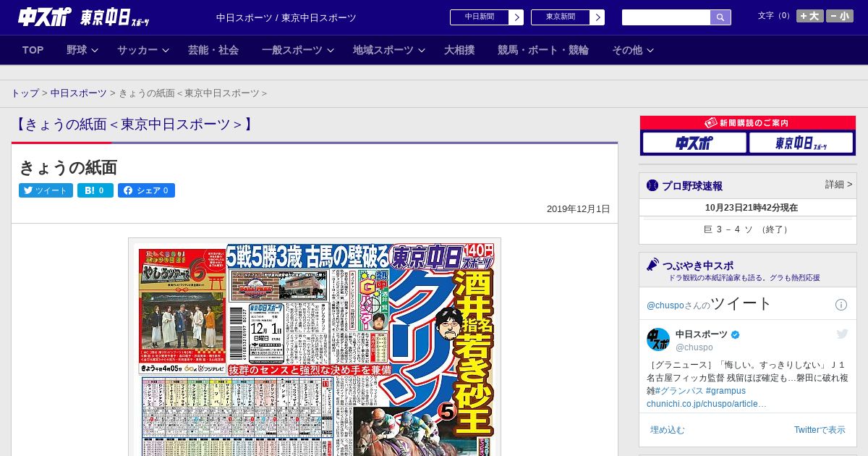Click the 中日スポーツ account name in tweet
Viewport: 868px width, 456px height.
pos(702,334)
